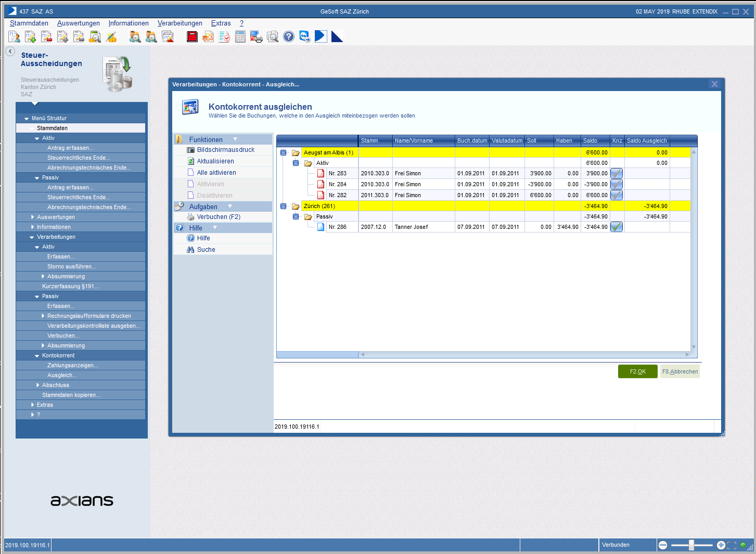The height and width of the screenshot is (554, 756).
Task: Click the document-with-person toolbar icon
Action: point(14,36)
